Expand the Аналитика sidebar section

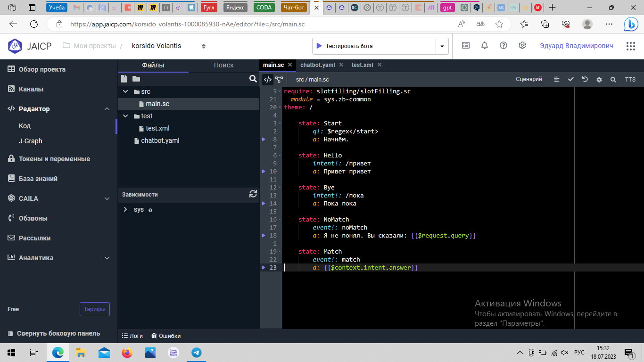(x=107, y=258)
